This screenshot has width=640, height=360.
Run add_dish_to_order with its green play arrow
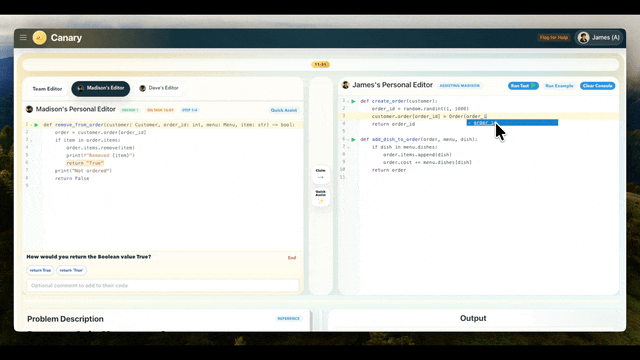click(x=353, y=140)
